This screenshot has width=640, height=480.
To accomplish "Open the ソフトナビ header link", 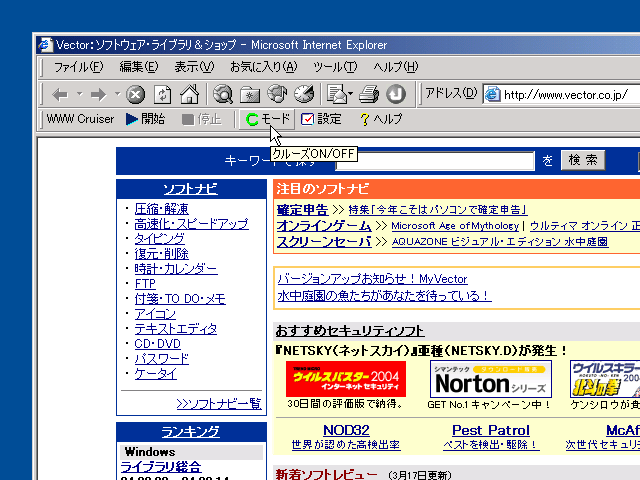I will pyautogui.click(x=191, y=189).
